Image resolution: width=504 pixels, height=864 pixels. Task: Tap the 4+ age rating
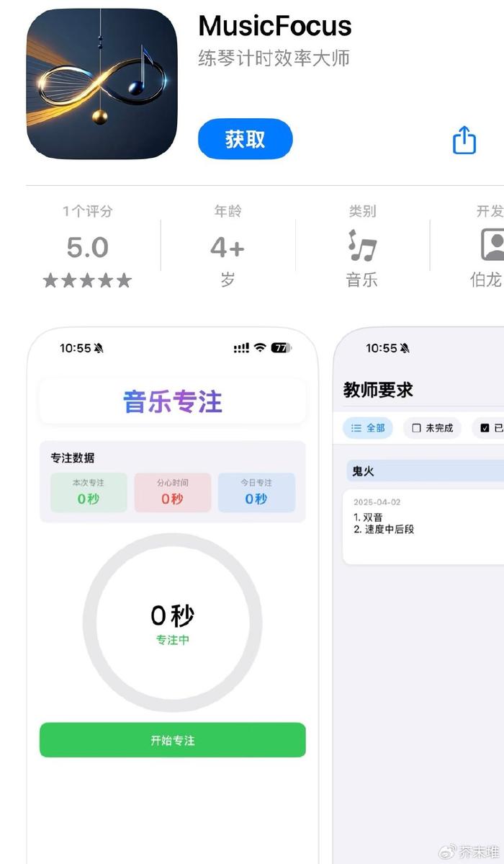pyautogui.click(x=228, y=246)
